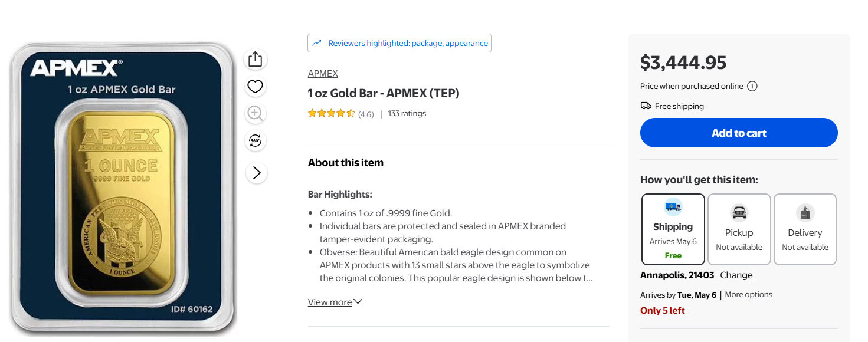The image size is (868, 342).
Task: Open the 133 ratings link
Action: pyautogui.click(x=407, y=113)
